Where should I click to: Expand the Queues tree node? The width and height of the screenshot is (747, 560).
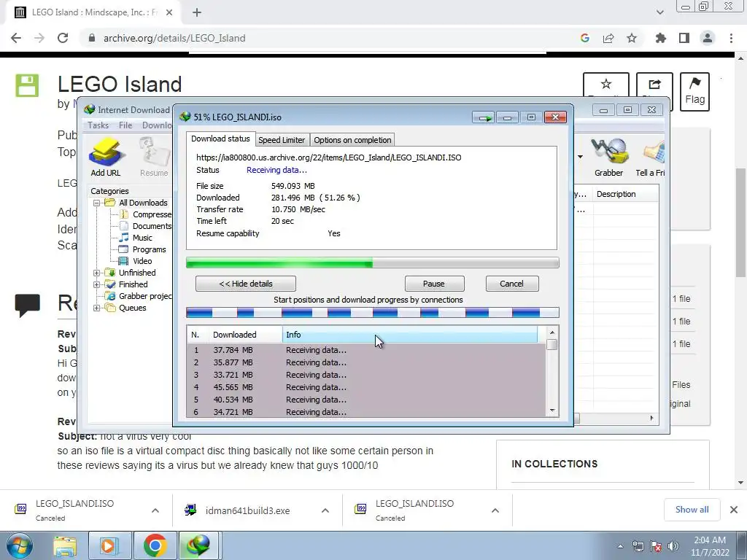[97, 308]
